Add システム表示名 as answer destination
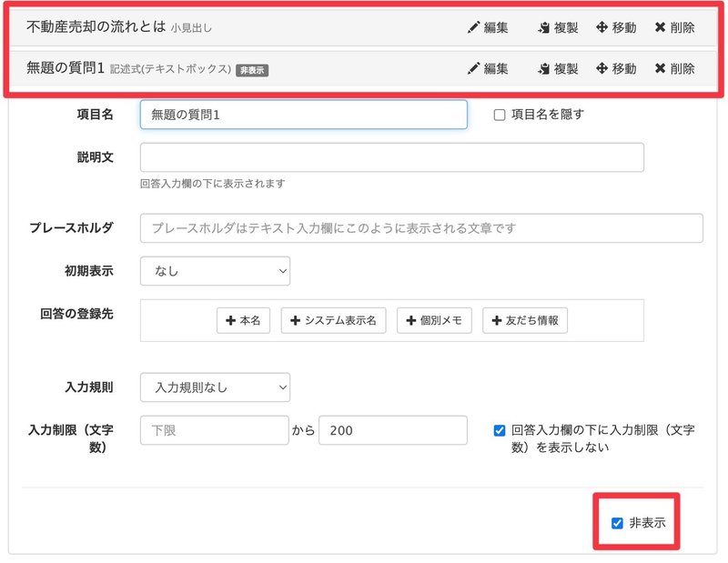728x563 pixels. pos(333,320)
